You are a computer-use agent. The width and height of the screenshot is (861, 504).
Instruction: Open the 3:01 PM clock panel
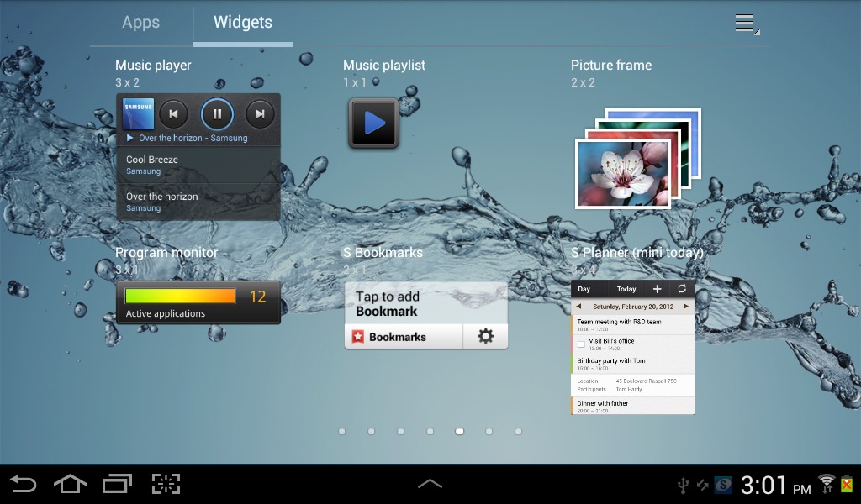pos(775,485)
